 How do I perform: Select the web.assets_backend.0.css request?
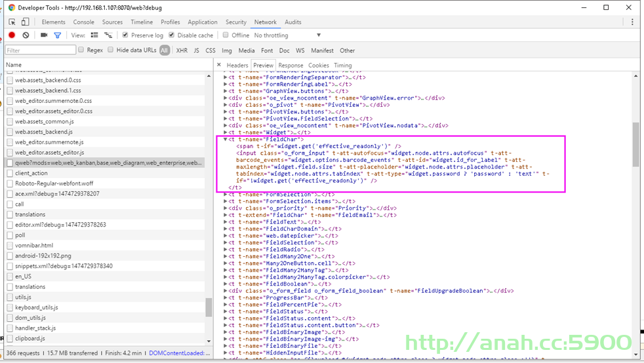[105, 80]
